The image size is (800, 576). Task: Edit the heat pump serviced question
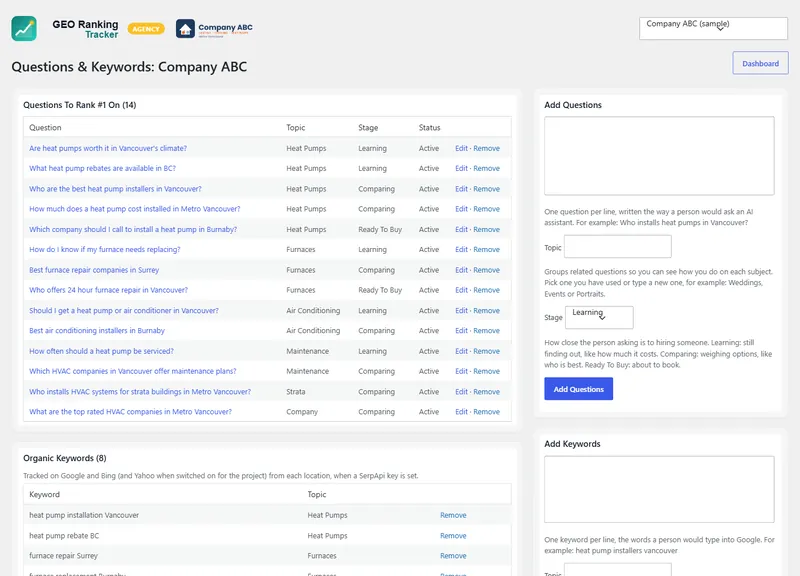pyautogui.click(x=461, y=351)
